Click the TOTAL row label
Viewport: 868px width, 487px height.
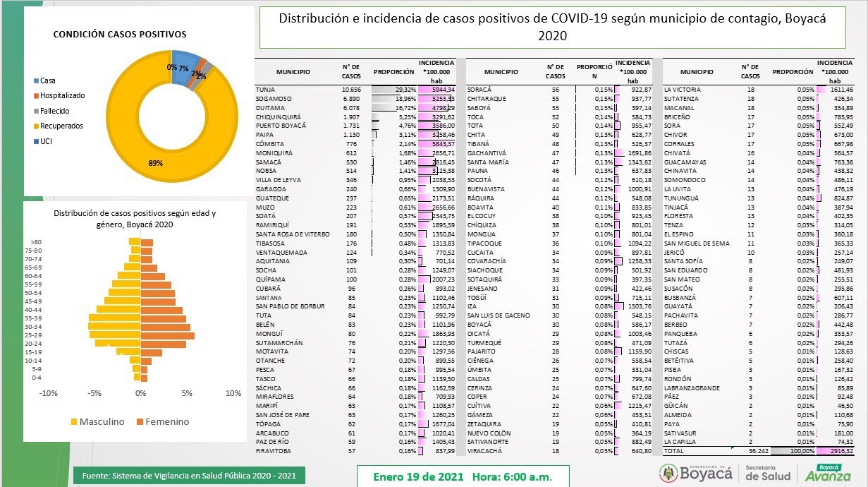coord(674,450)
